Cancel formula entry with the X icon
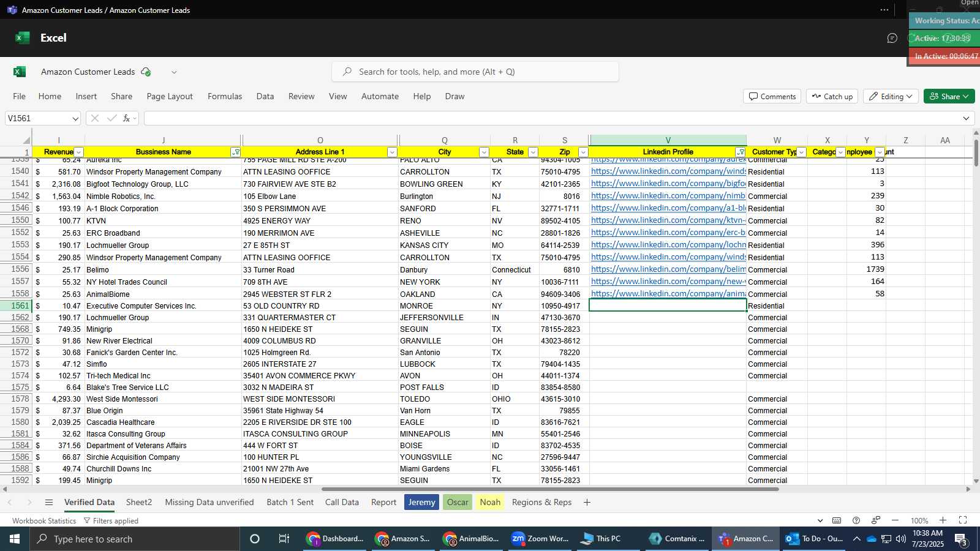The image size is (980, 551). coord(95,118)
